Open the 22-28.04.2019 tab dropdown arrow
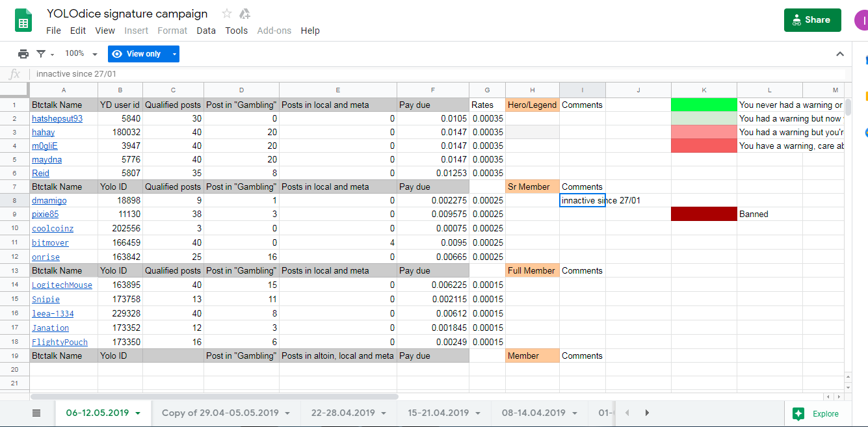 tap(384, 413)
